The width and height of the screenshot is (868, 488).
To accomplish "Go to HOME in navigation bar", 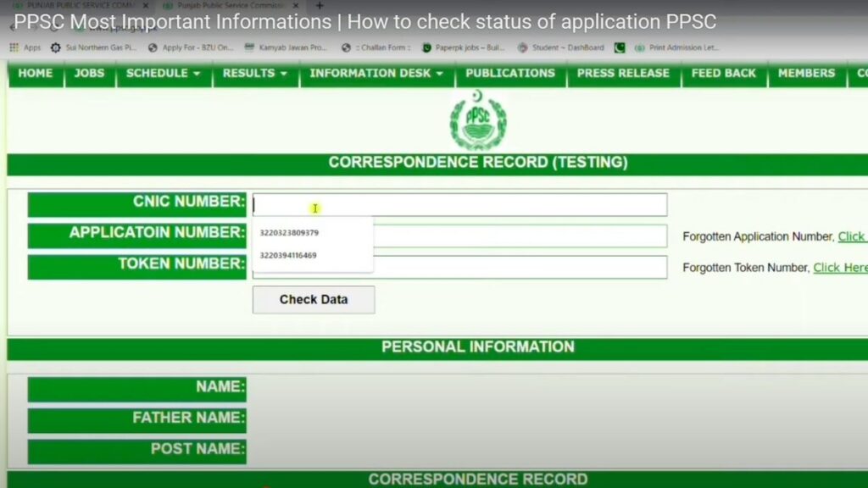I will [36, 74].
